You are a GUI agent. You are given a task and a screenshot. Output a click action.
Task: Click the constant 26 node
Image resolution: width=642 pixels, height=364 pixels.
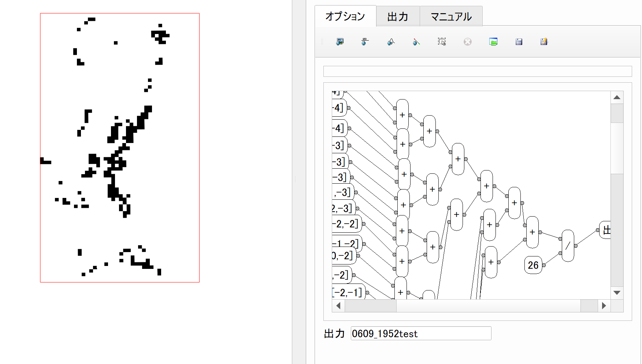532,265
